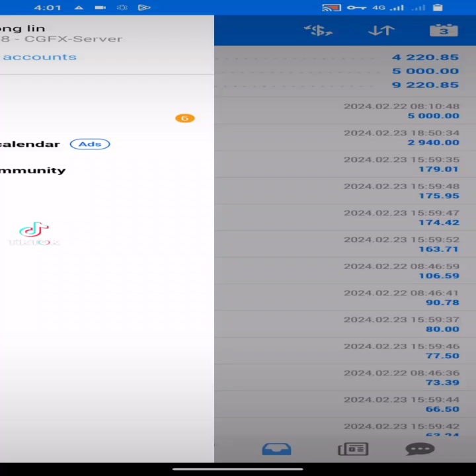Open the news tab icon

coord(353,449)
